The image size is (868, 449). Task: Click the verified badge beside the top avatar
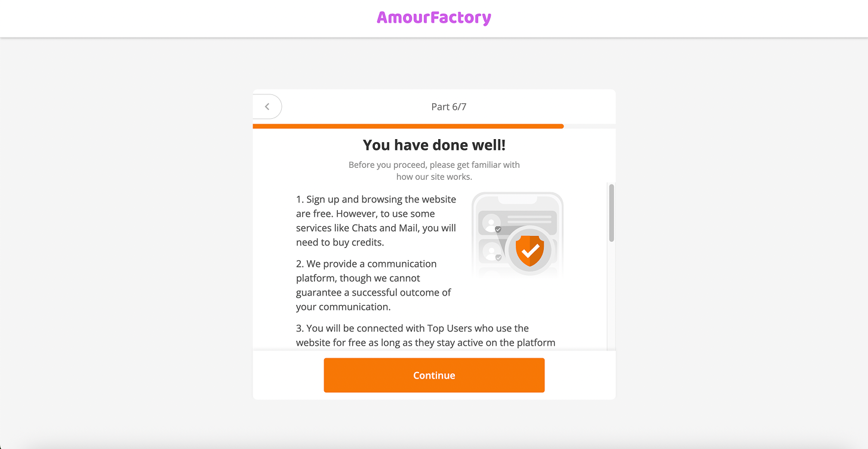(x=497, y=229)
